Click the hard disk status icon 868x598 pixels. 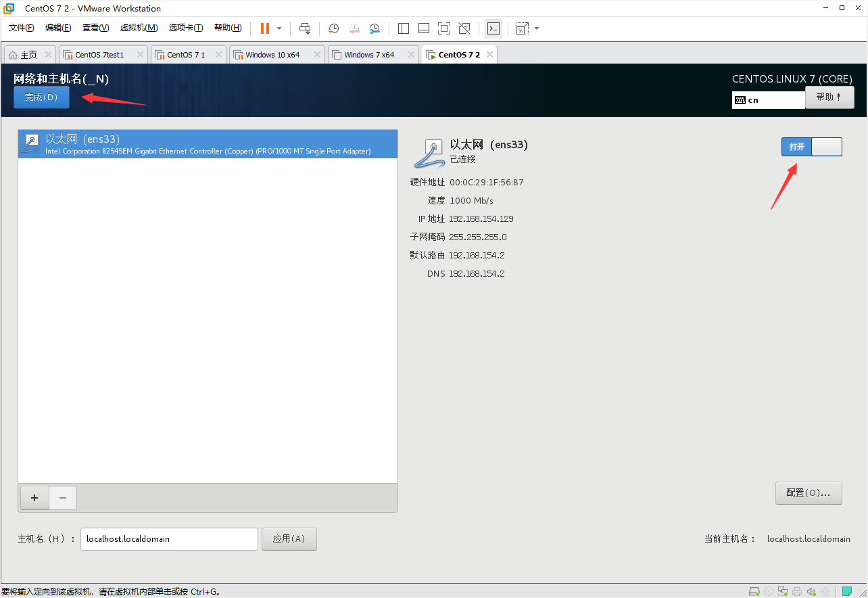[x=754, y=591]
